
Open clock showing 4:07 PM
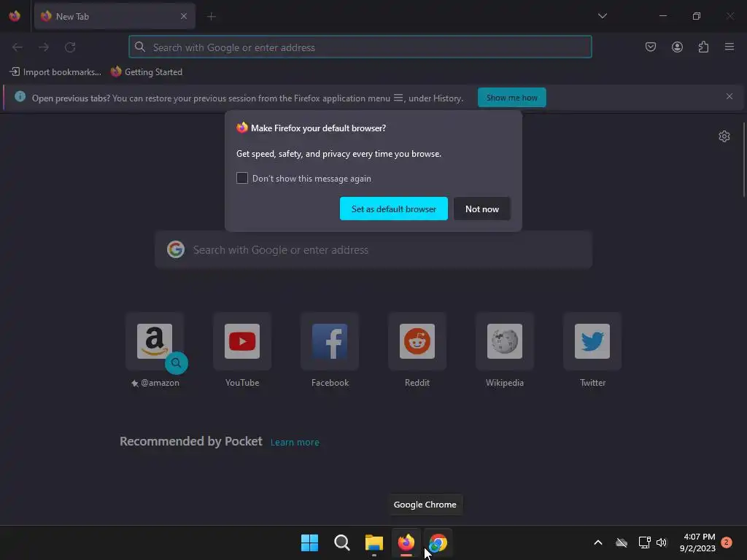(x=698, y=542)
